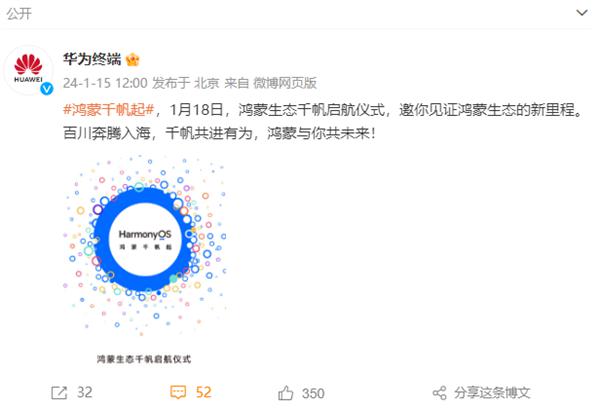Viewport: 600px width, 409px height.
Task: Click the 微博网页版 source link
Action: click(285, 83)
